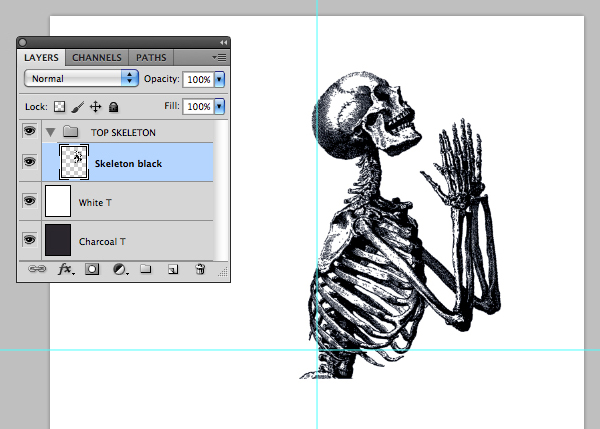Open the Fill slider dropdown arrow
Viewport: 600px width, 429px height.
219,106
